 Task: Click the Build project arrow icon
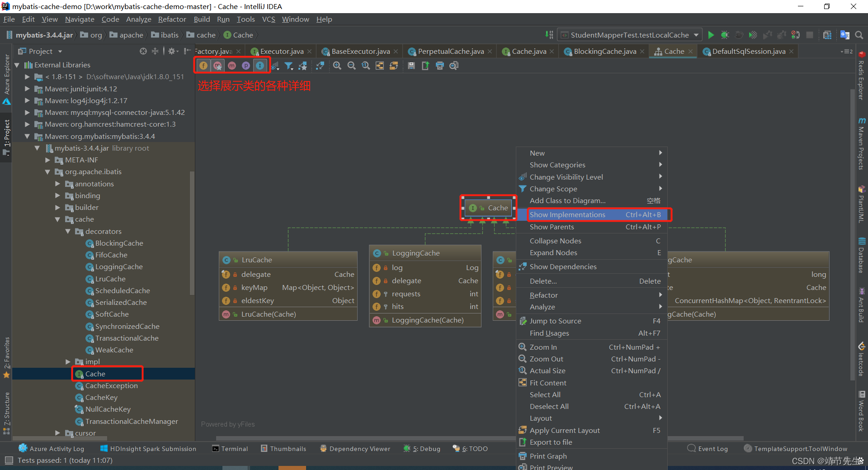549,35
